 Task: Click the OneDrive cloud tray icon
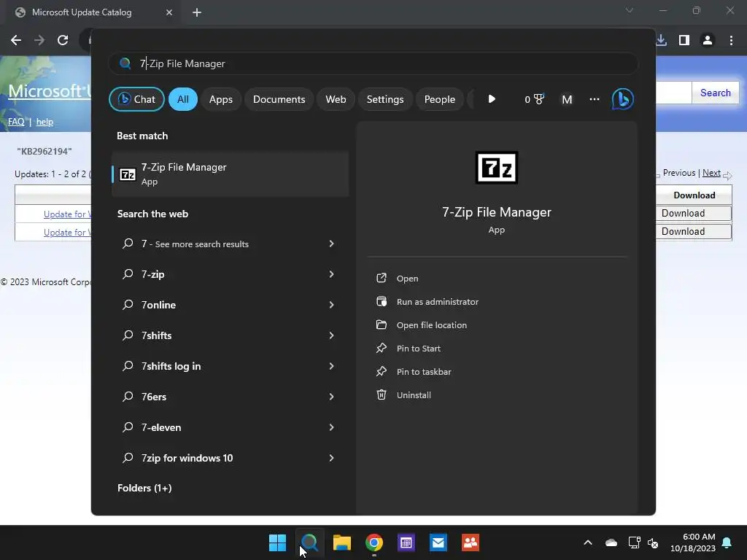(611, 542)
